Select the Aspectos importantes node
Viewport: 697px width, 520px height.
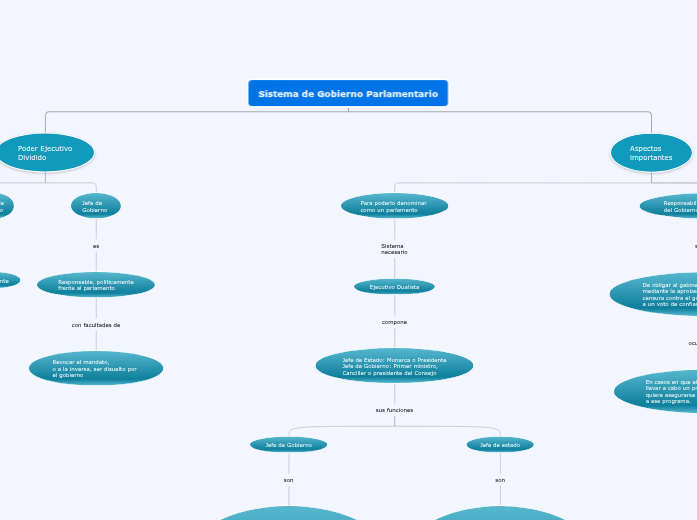[x=651, y=153]
